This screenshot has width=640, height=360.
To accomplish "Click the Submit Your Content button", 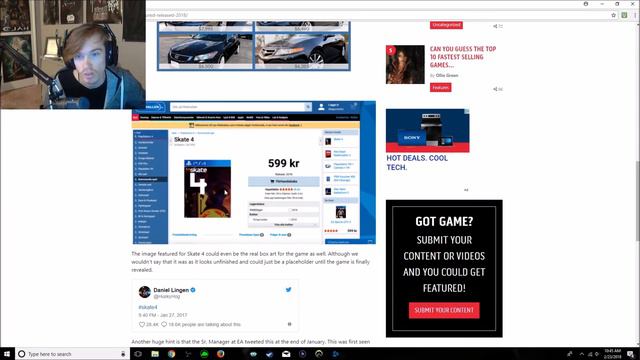I will 444,310.
